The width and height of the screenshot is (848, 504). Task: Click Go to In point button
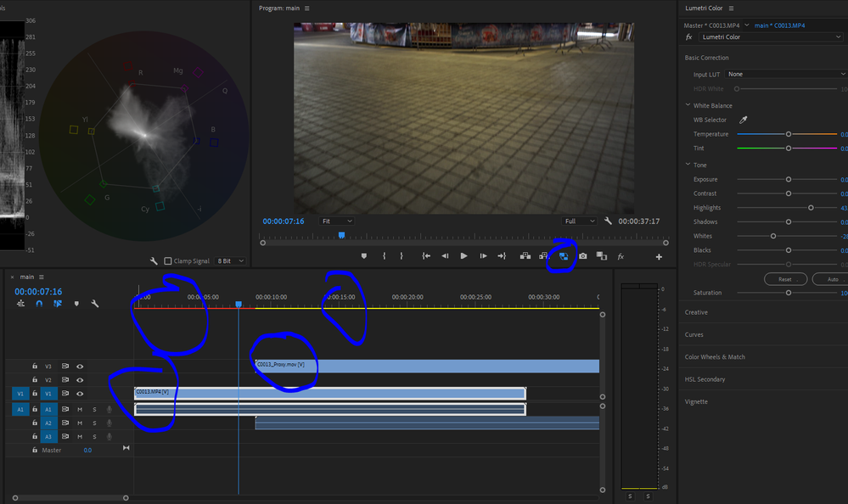click(x=425, y=255)
